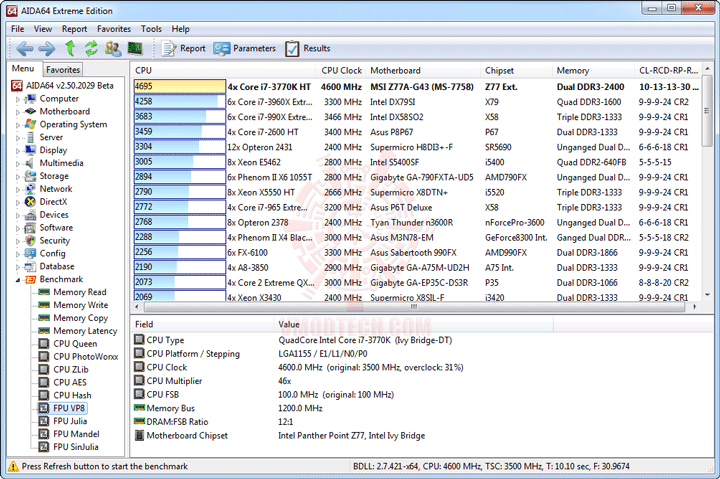Switch to the Menu tab
Viewport: 720px width, 479px height.
point(23,69)
